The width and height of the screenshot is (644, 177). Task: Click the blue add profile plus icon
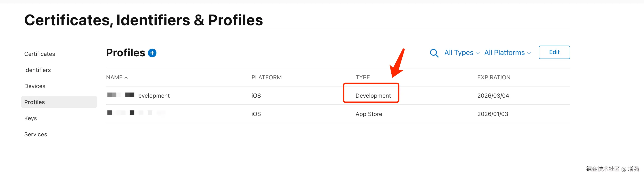pos(152,53)
